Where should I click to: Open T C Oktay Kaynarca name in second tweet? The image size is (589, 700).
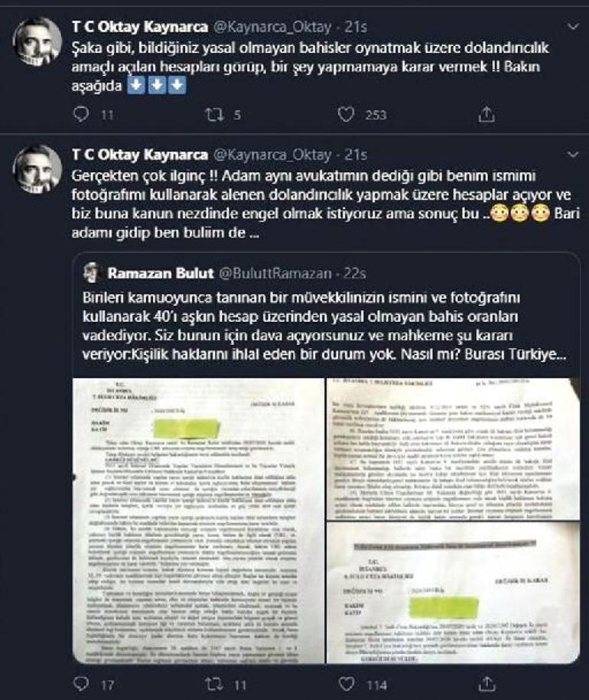point(140,155)
